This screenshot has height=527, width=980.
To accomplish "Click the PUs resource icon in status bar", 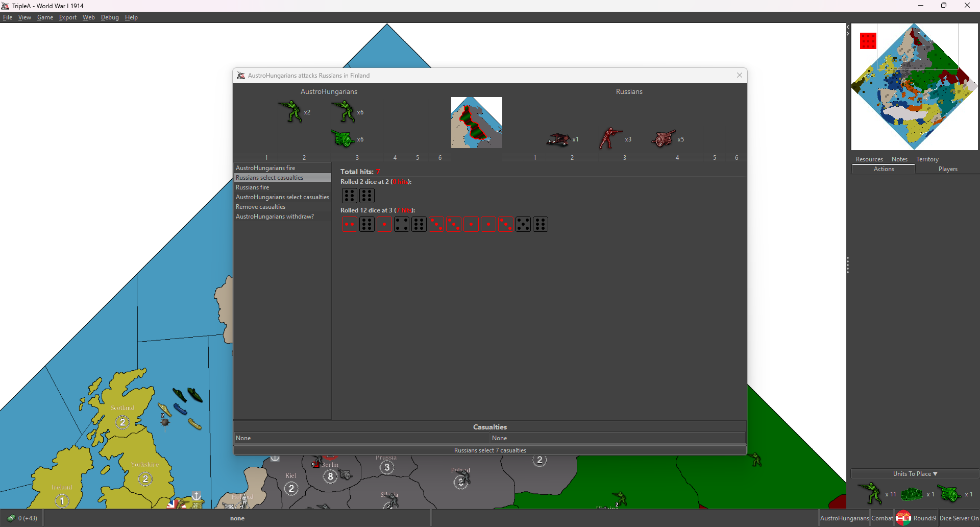I will (x=11, y=518).
